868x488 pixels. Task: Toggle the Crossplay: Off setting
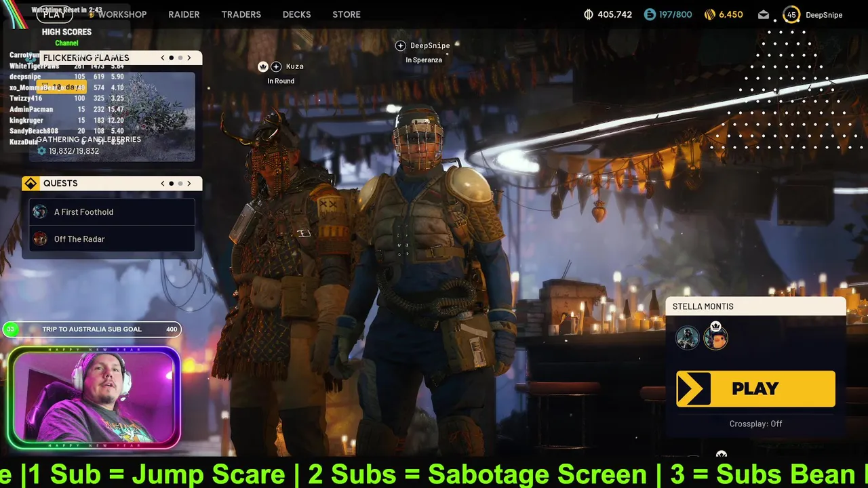tap(755, 424)
